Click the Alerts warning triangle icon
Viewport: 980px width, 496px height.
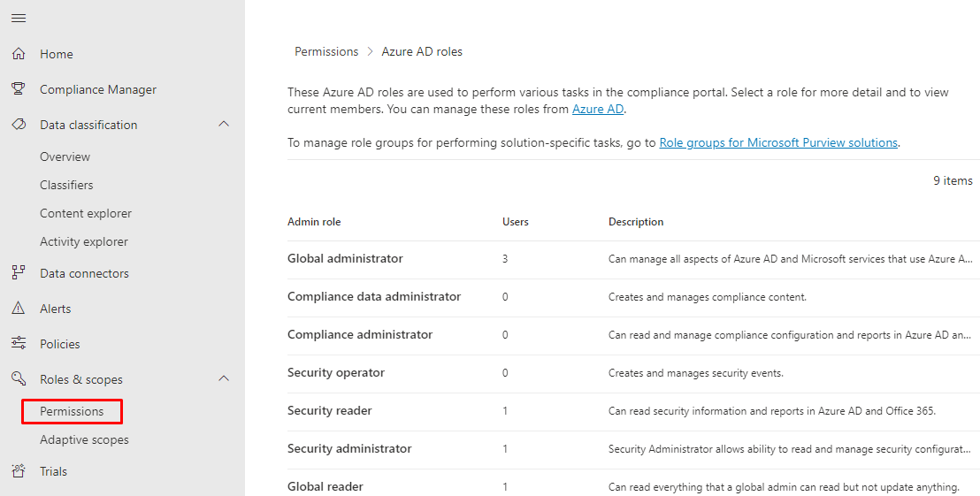[x=19, y=309]
